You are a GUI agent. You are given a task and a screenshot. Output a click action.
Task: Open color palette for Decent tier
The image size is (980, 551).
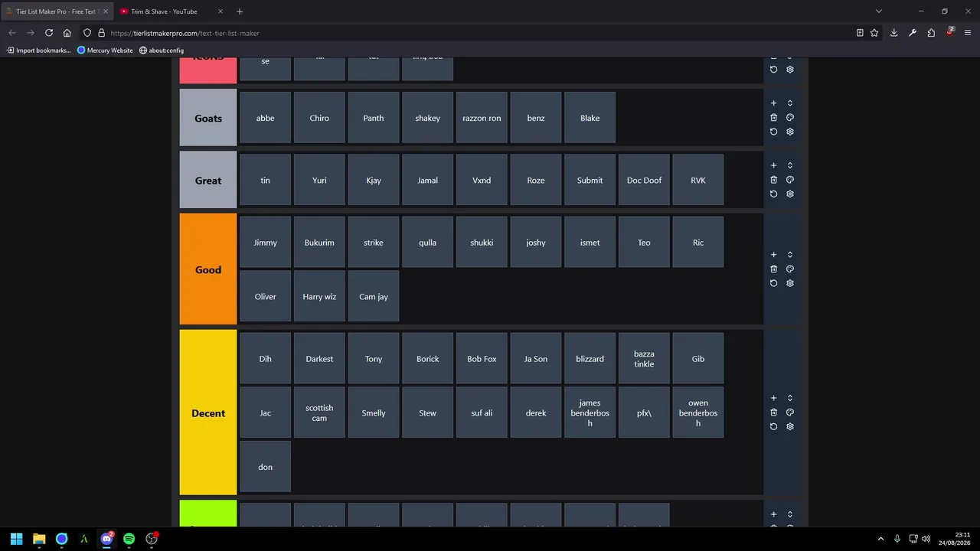pos(790,412)
